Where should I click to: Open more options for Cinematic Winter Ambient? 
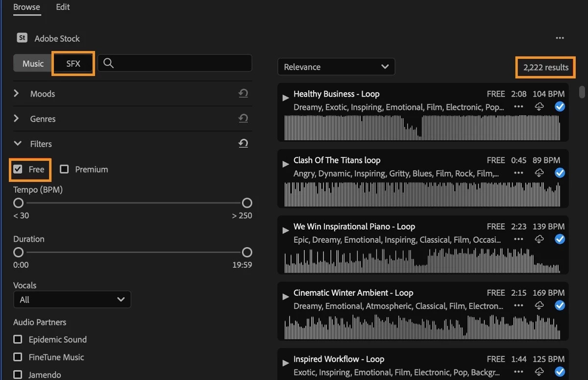point(518,305)
